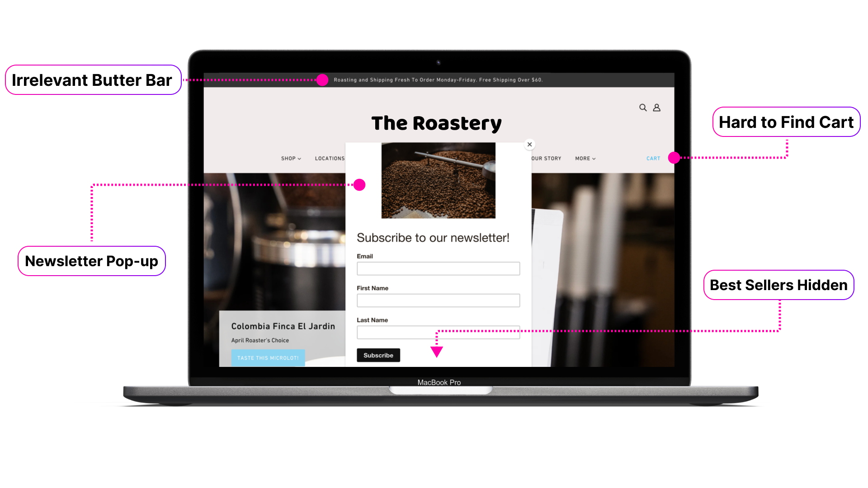This screenshot has height=488, width=868.
Task: Click the CART text link in navbar
Action: (653, 157)
